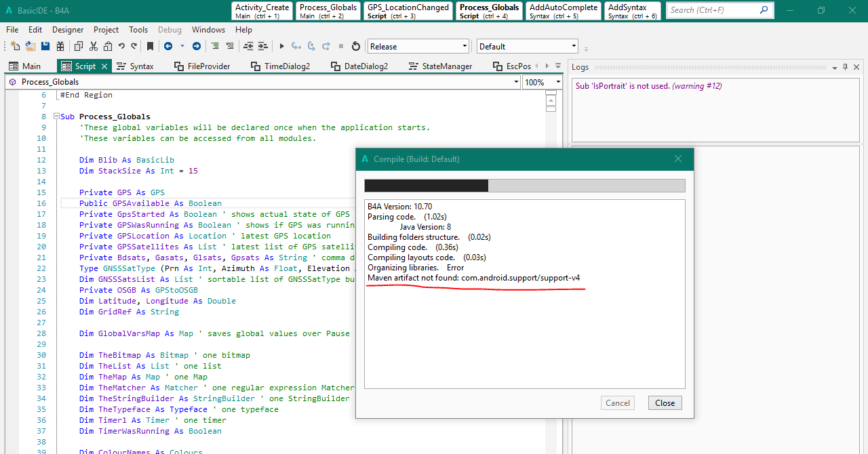
Task: Click the Cut scissors icon
Action: click(x=93, y=47)
